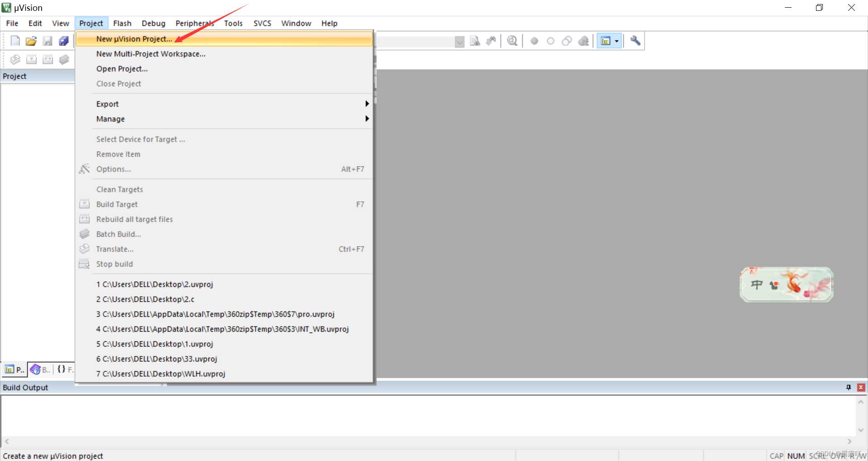
Task: Open the find combo box dropdown
Action: coord(460,42)
